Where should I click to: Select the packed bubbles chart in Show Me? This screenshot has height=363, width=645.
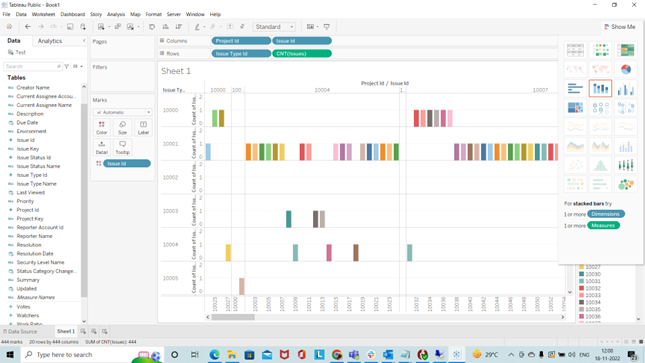coord(625,184)
